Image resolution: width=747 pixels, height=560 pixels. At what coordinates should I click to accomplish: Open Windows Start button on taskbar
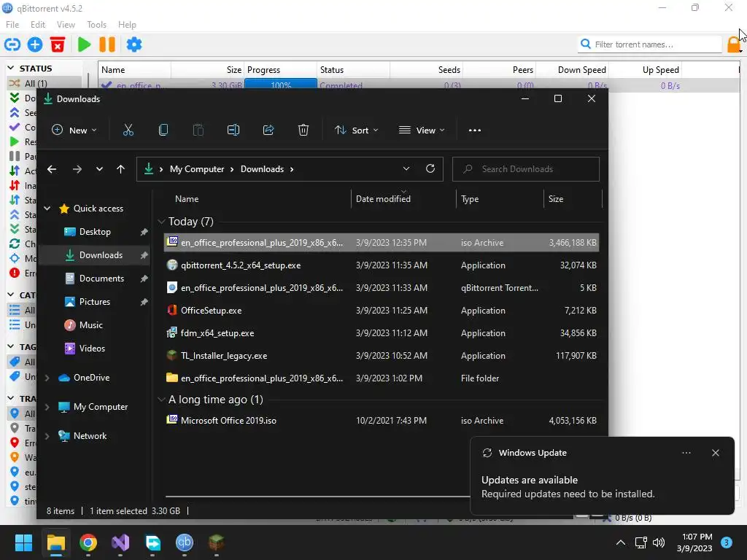(24, 542)
